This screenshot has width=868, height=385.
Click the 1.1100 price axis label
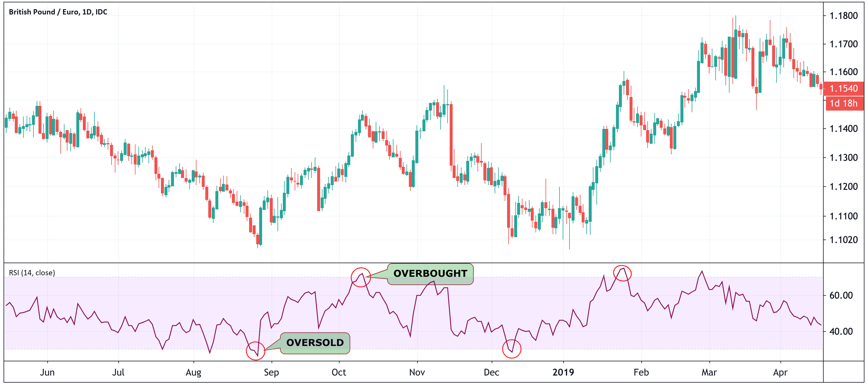coord(843,216)
